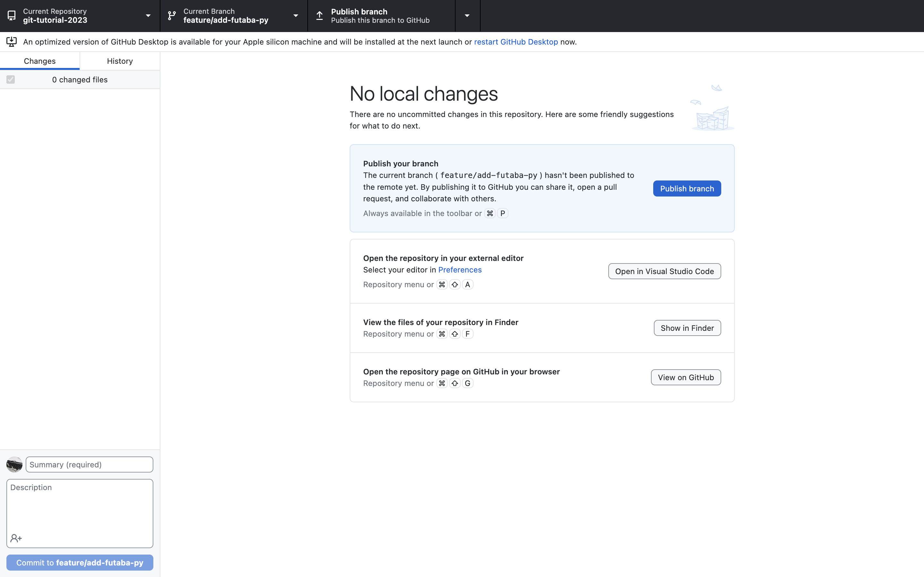
Task: Expand the Current Repository dropdown
Action: 148,16
